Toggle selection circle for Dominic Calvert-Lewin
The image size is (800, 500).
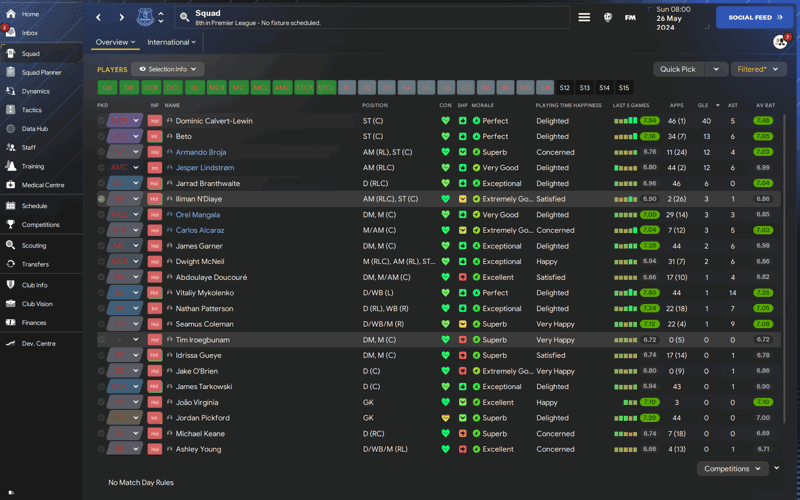(101, 121)
